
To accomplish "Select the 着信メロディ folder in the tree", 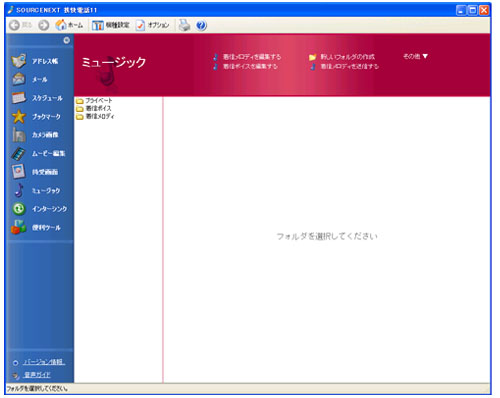I will (95, 116).
